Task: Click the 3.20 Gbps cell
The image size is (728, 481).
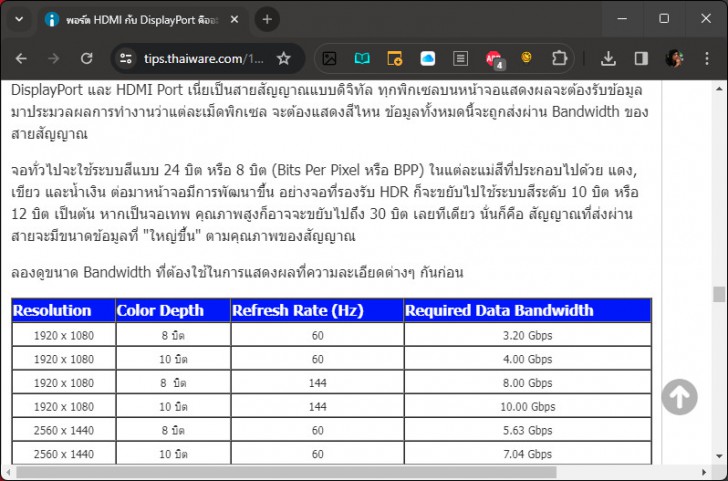Action: coord(528,335)
